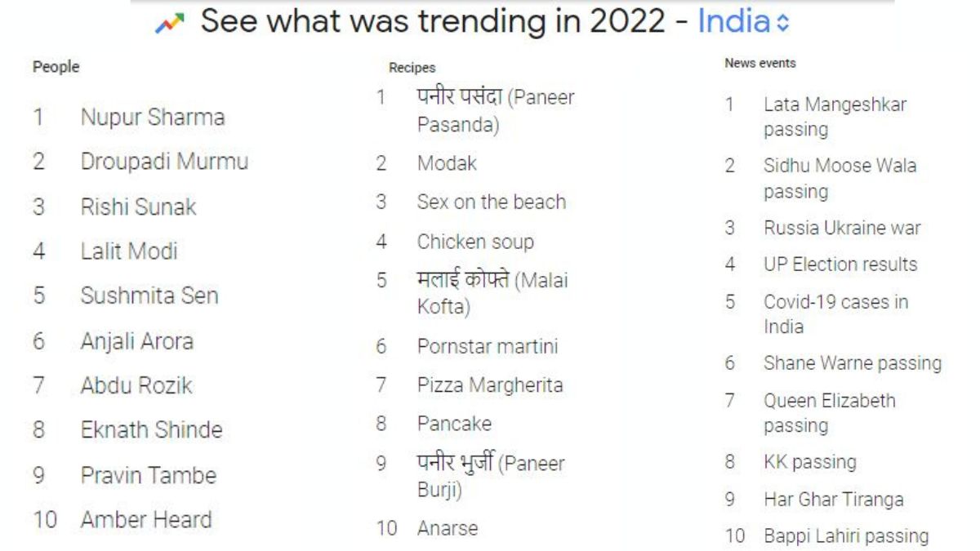This screenshot has width=980, height=551.
Task: Click Lalit Modi in People list
Action: [x=128, y=251]
